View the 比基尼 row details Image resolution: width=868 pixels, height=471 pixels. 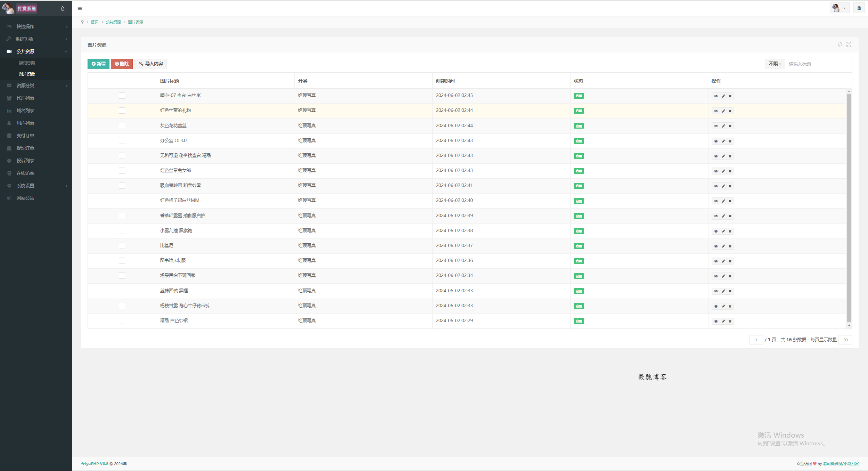715,246
